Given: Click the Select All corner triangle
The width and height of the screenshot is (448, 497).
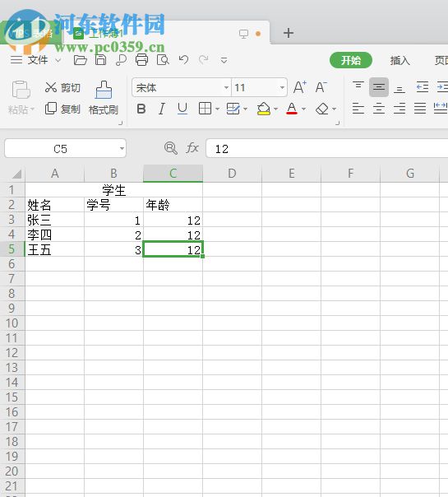Looking at the screenshot, I should [16, 174].
